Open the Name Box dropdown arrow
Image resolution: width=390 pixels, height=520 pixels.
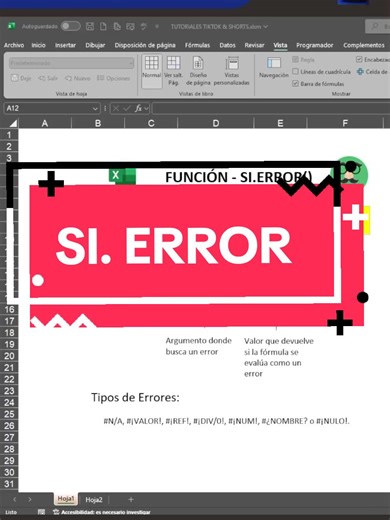(x=95, y=109)
